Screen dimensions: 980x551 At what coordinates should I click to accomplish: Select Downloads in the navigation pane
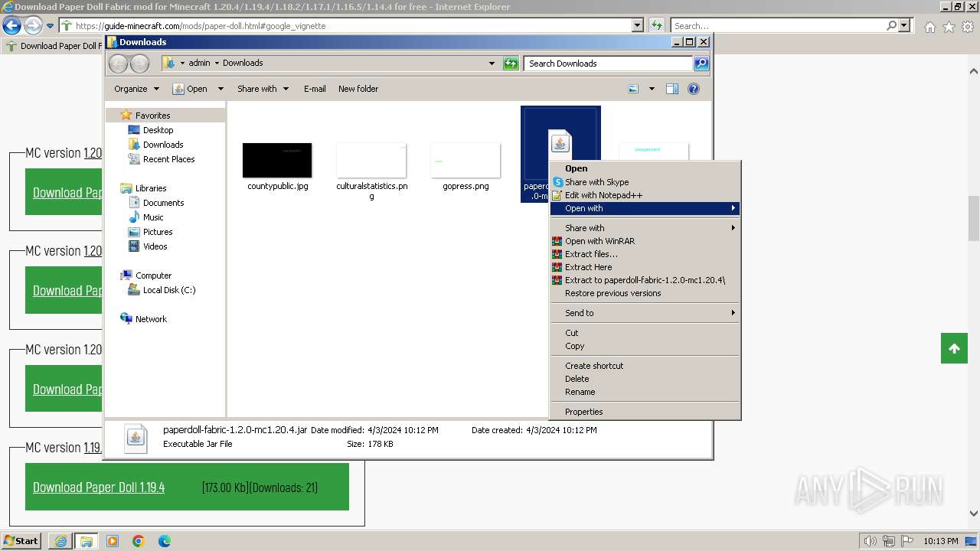tap(162, 145)
